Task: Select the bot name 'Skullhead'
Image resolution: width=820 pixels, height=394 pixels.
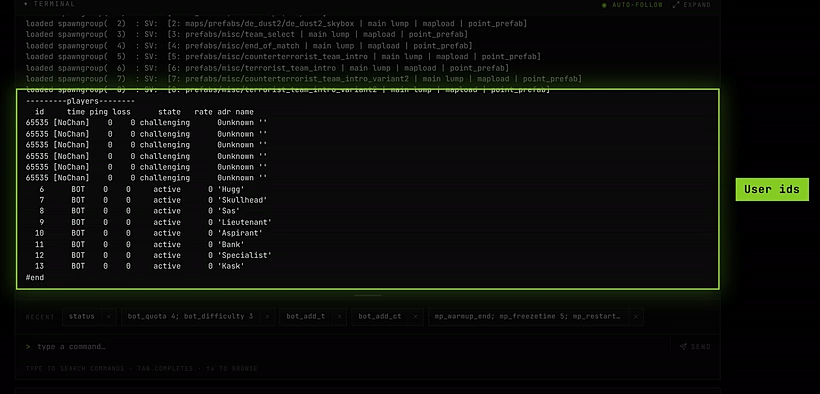Action: 242,200
